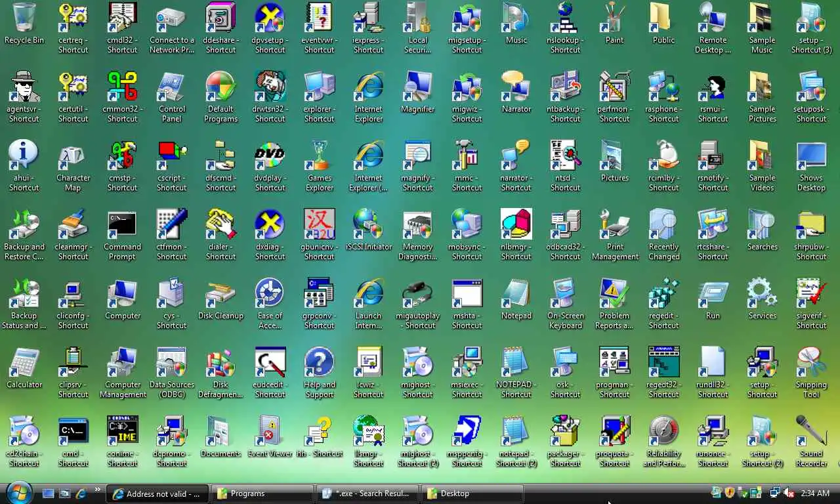The image size is (840, 504).
Task: Open the Notepad icon
Action: pos(516,293)
